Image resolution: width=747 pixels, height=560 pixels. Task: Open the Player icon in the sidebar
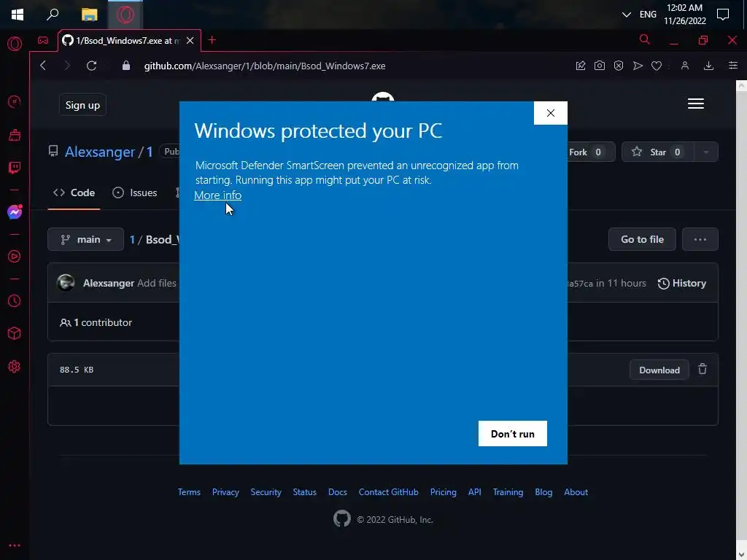[15, 256]
